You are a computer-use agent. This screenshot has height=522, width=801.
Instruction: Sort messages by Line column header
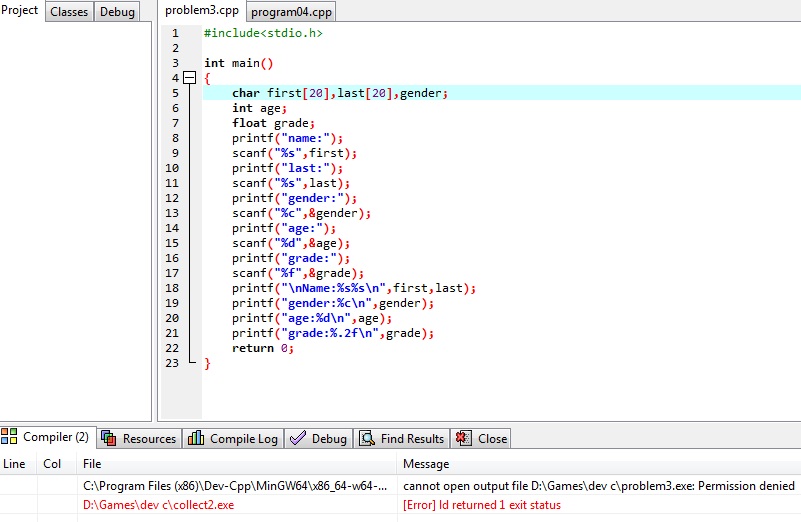[x=18, y=464]
